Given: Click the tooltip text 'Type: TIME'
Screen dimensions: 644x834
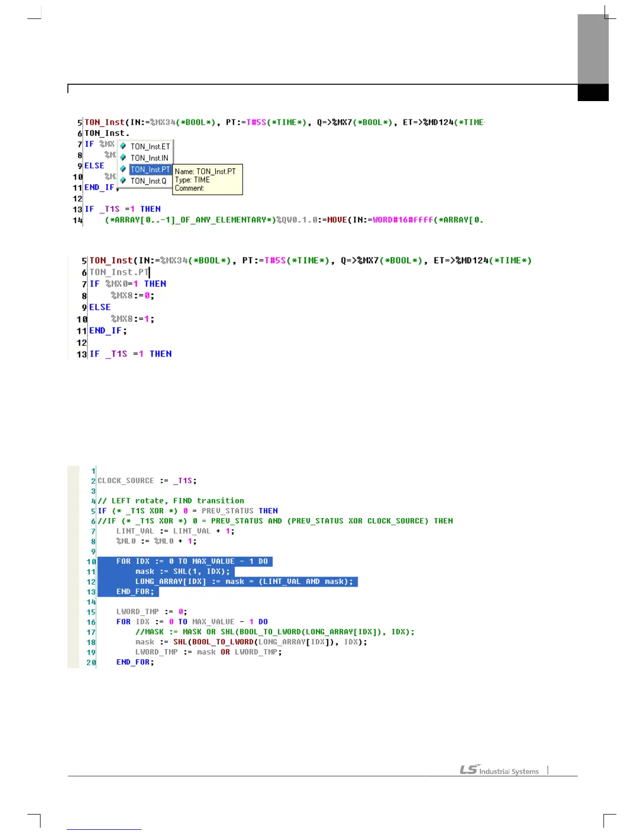Looking at the screenshot, I should pyautogui.click(x=192, y=180).
